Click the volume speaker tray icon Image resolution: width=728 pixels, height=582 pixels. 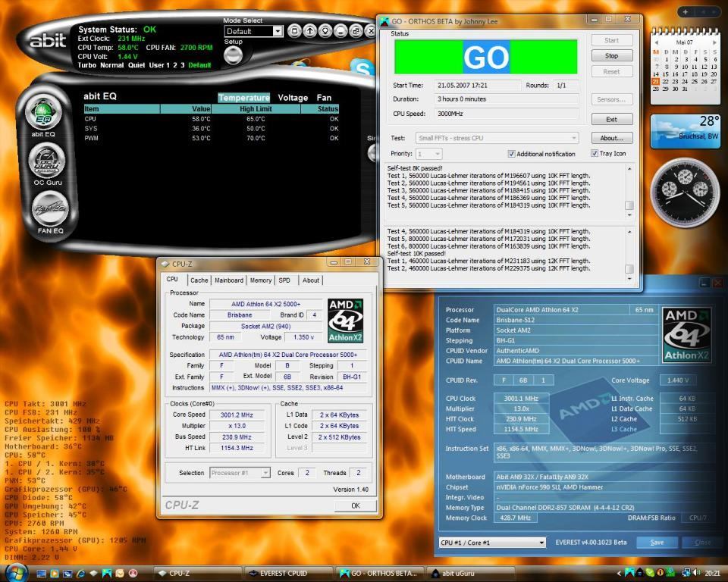pyautogui.click(x=698, y=573)
